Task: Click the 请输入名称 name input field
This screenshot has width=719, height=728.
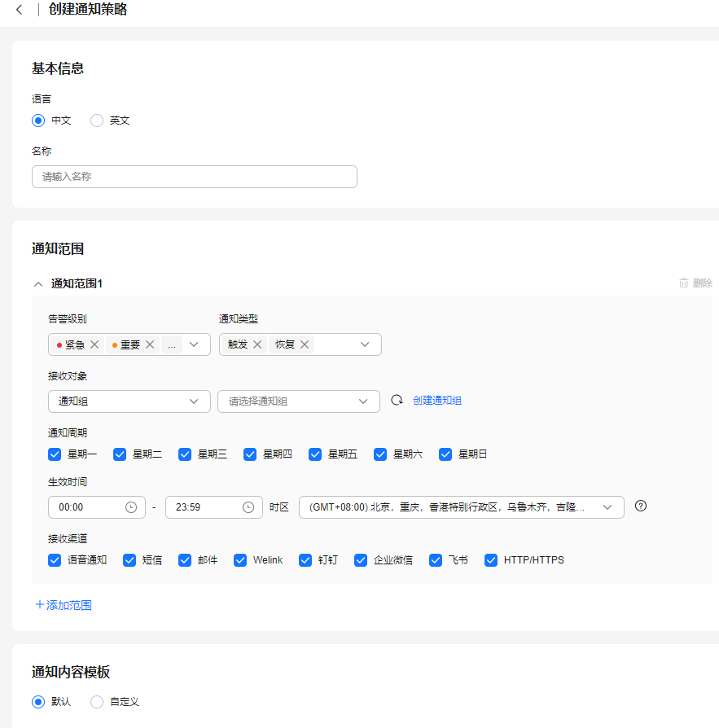Action: 194,177
